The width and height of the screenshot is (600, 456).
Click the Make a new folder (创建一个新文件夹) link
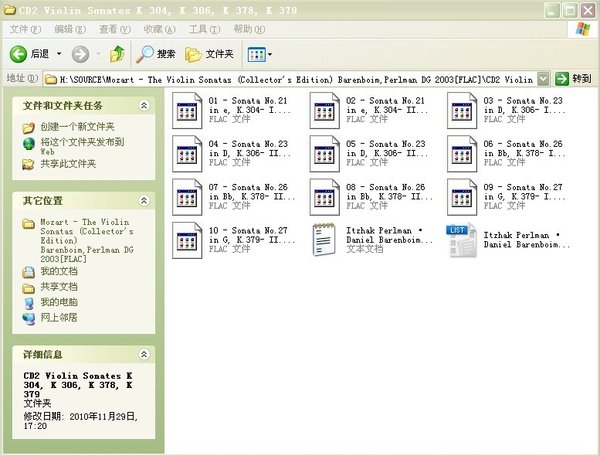coord(77,127)
